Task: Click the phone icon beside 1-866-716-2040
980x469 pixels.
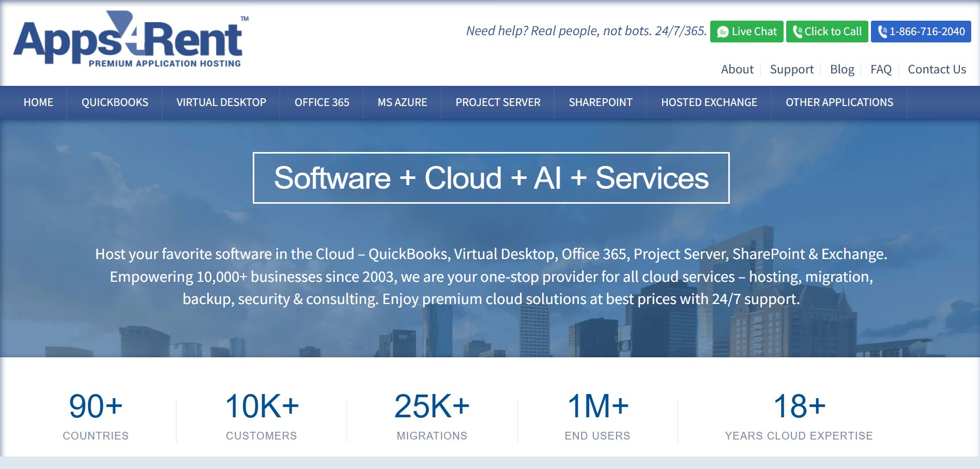Action: 882,32
